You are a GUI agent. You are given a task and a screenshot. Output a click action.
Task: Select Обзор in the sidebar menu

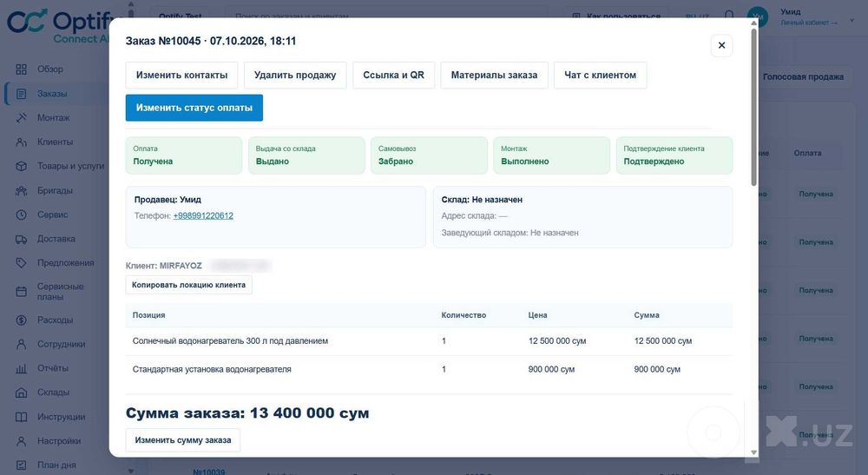tap(50, 69)
